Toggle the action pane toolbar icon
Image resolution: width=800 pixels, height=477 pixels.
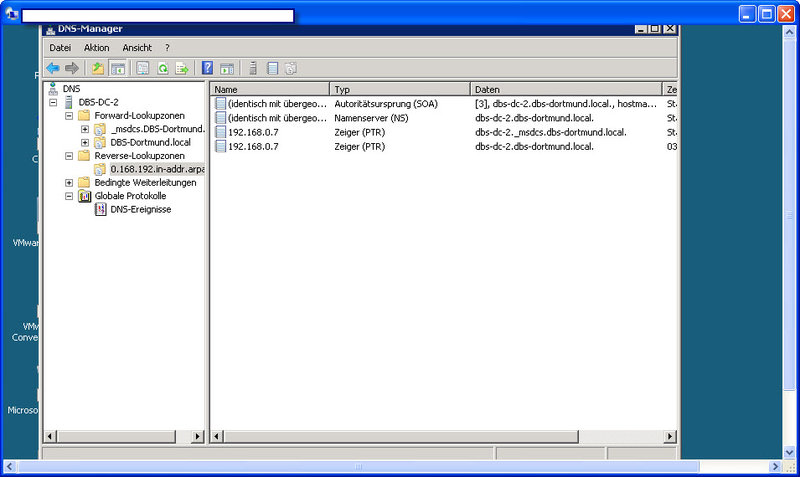[x=227, y=68]
